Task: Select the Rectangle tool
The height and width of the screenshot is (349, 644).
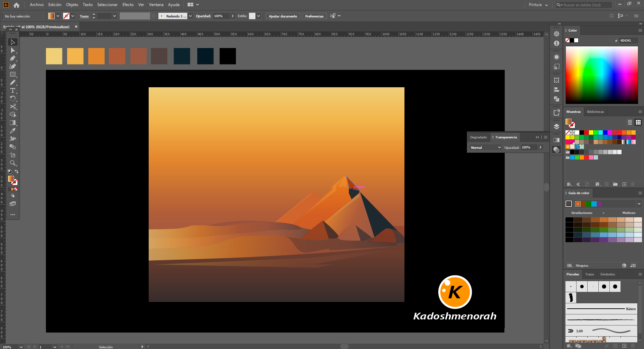Action: pos(13,75)
